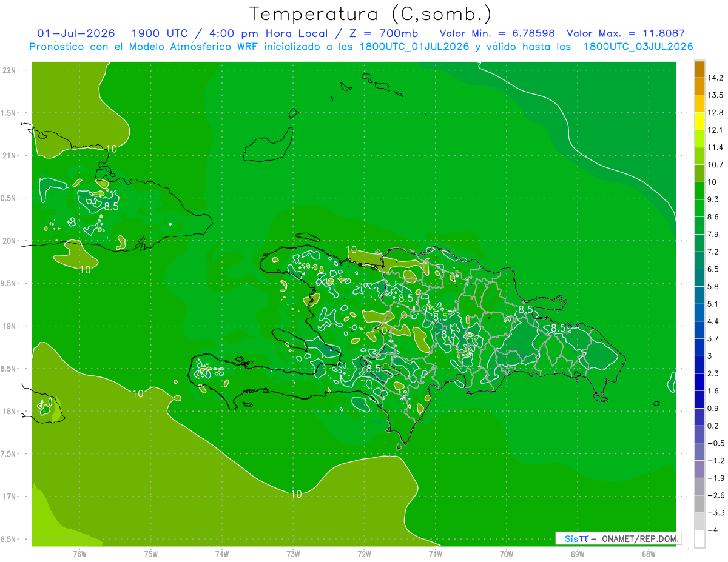The height and width of the screenshot is (562, 728).
Task: Pick the gray swatch between -3.3 and -2.6
Action: point(699,504)
